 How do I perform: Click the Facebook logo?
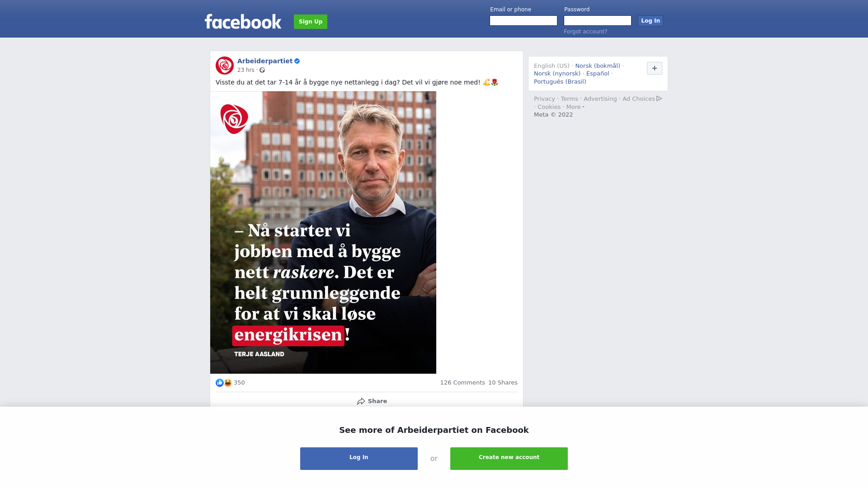[x=243, y=21]
